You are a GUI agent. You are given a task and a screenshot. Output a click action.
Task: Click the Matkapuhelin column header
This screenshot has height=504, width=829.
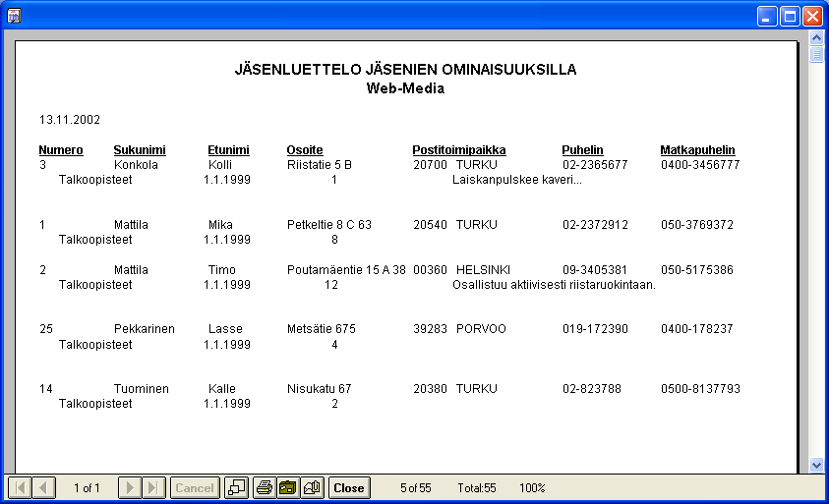tap(697, 150)
